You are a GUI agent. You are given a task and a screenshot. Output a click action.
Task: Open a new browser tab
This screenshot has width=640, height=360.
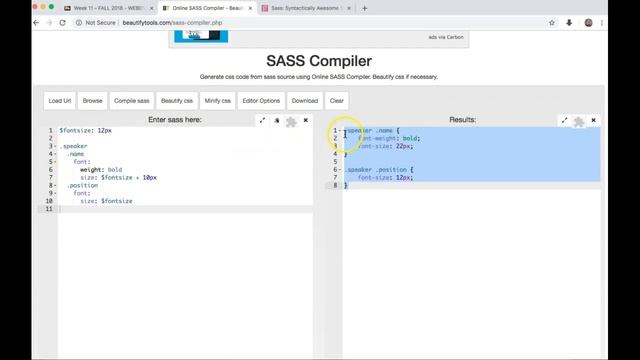[364, 8]
